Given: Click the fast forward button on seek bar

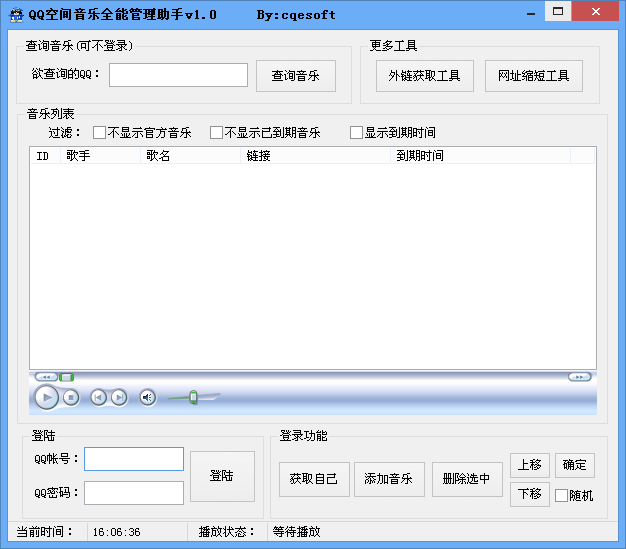Looking at the screenshot, I should click(x=579, y=377).
